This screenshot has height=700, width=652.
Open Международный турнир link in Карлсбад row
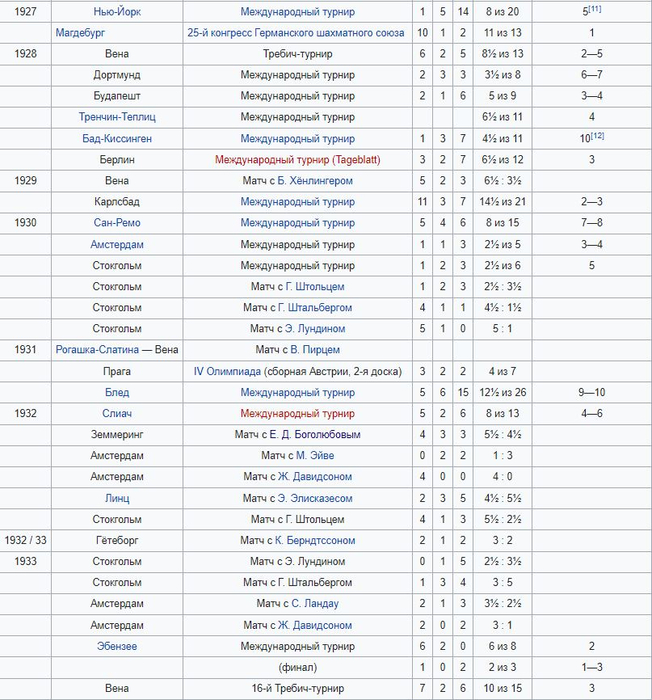(297, 201)
